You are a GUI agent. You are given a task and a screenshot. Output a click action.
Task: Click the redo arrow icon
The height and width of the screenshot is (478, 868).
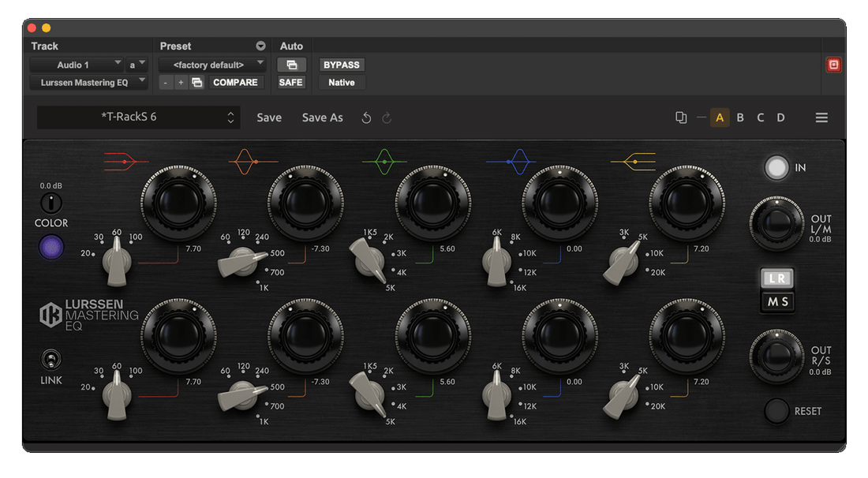pos(387,118)
